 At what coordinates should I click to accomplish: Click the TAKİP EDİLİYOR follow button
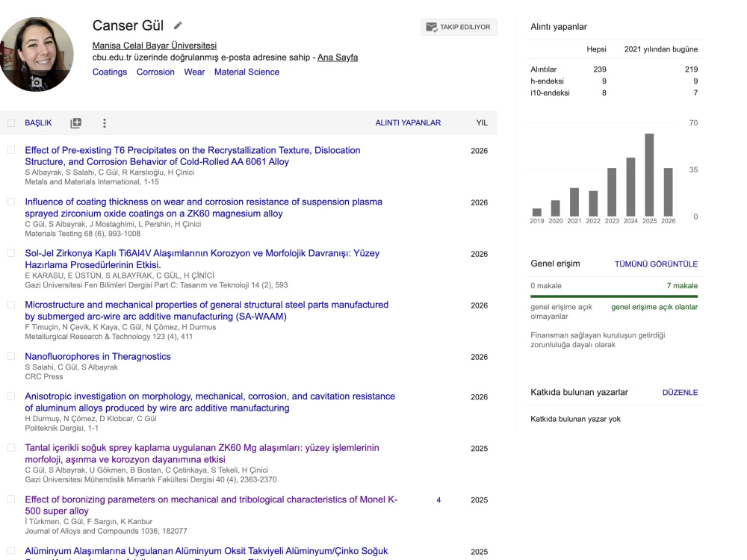point(459,27)
